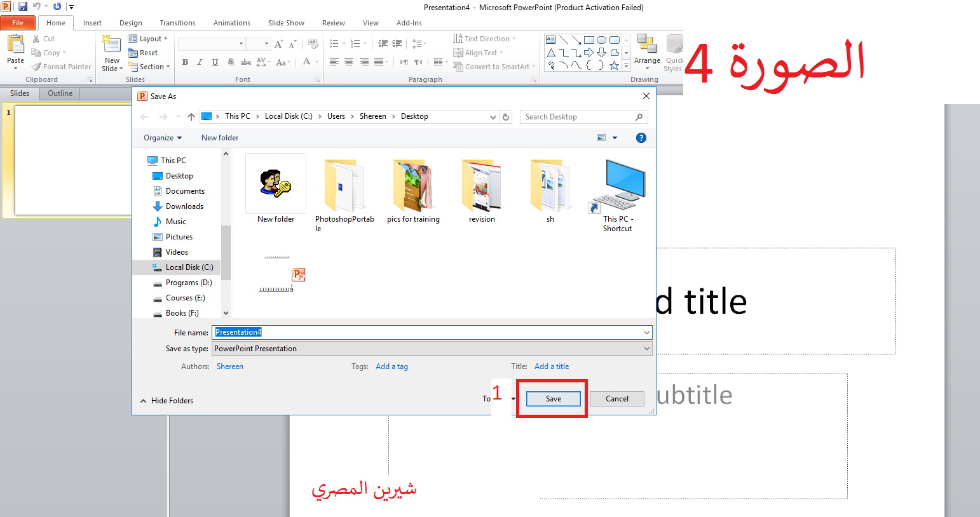Click the File name input field
Image resolution: width=980 pixels, height=517 pixels.
tap(432, 332)
